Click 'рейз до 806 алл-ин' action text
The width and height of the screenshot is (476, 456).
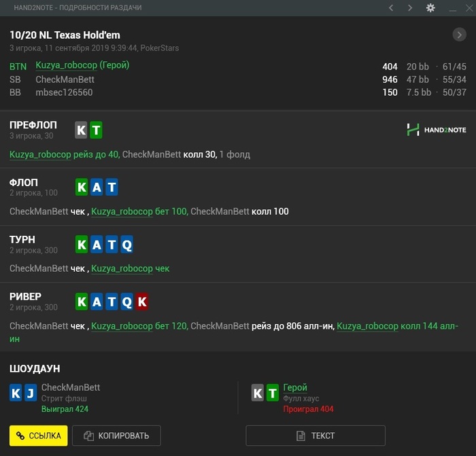(x=293, y=326)
